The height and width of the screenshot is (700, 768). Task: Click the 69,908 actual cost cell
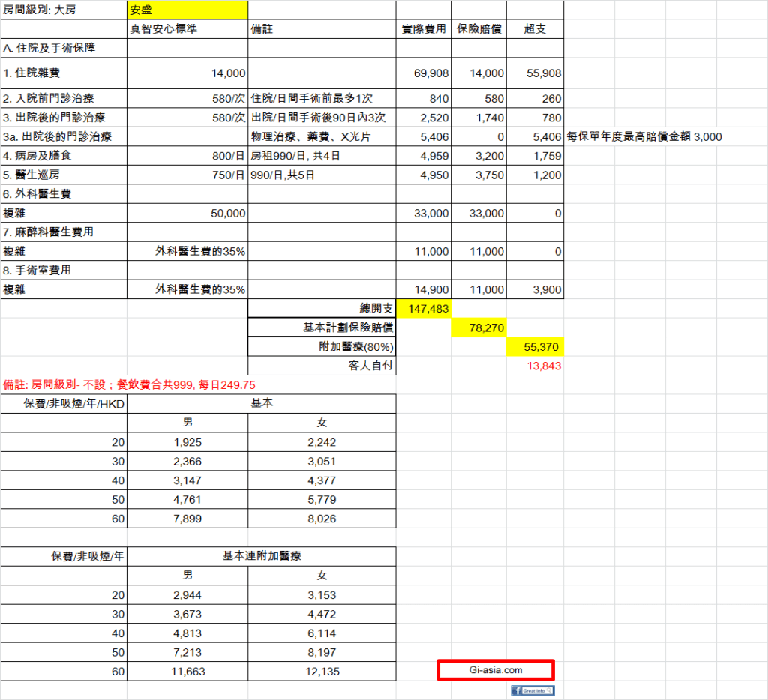coord(424,73)
